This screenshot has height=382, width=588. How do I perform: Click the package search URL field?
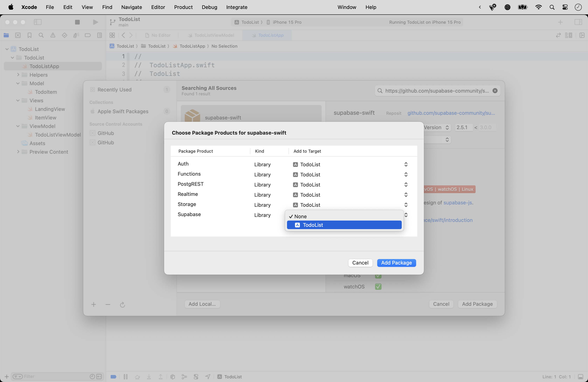click(x=437, y=91)
